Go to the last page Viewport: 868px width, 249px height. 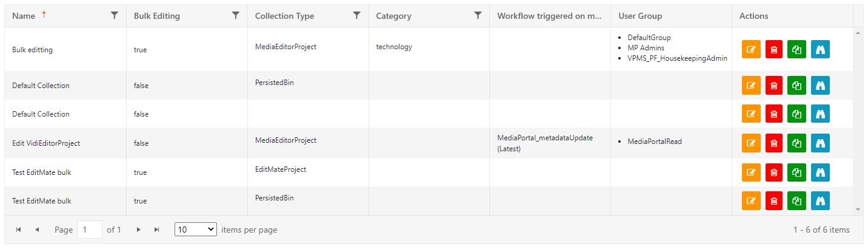(157, 230)
